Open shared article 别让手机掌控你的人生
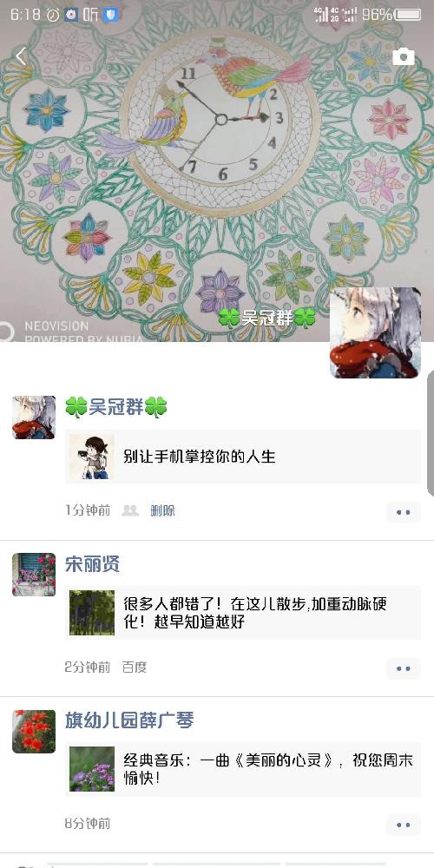Screen dimensions: 434x868 point(242,457)
